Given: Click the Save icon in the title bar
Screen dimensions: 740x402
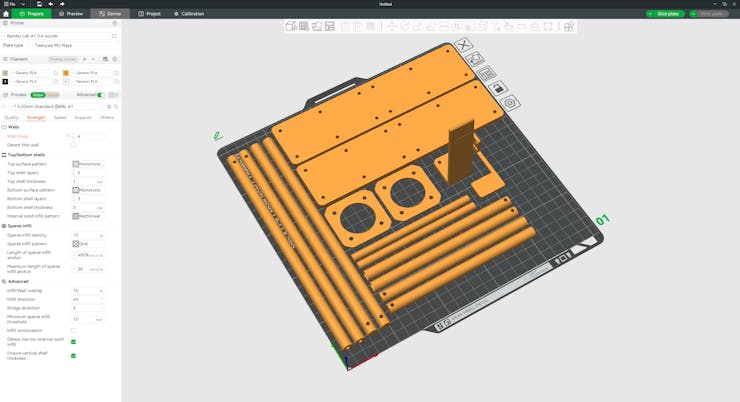Looking at the screenshot, I should [x=39, y=4].
